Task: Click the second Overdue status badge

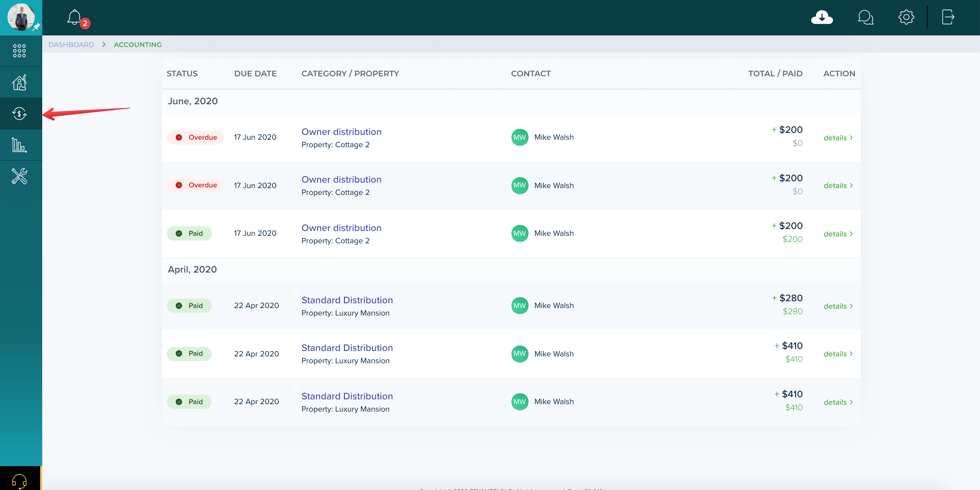Action: (195, 185)
